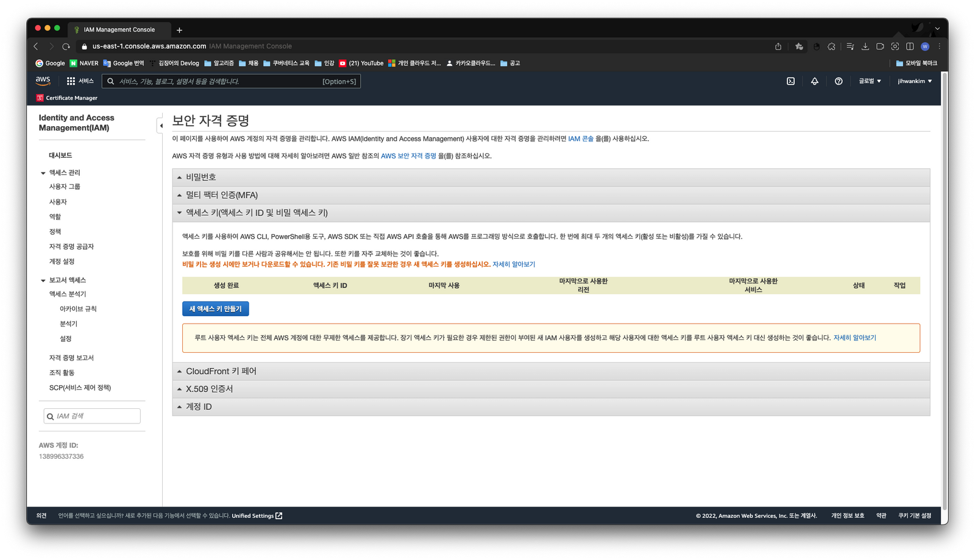Open the 모바일 북마크 folder
This screenshot has height=560, width=975.
(x=916, y=63)
